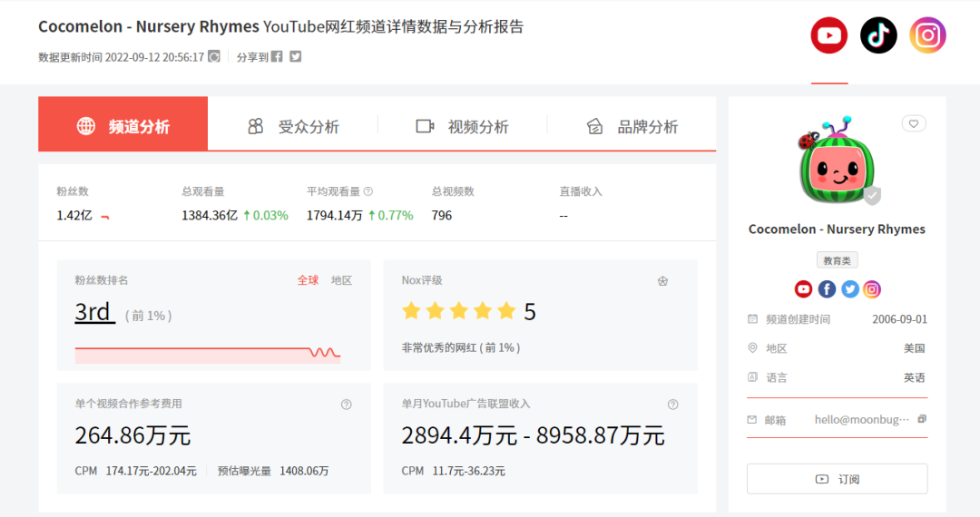Click the heart favorite icon on profile card

pyautogui.click(x=914, y=123)
